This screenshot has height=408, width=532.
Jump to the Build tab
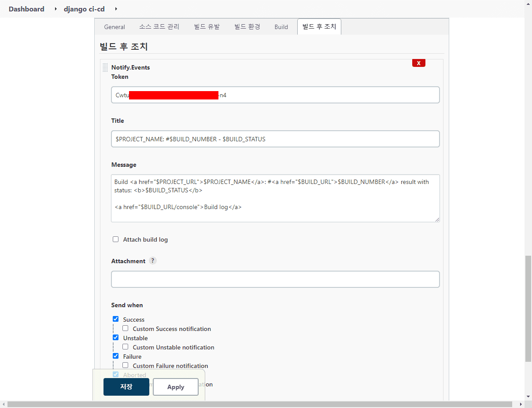[281, 27]
